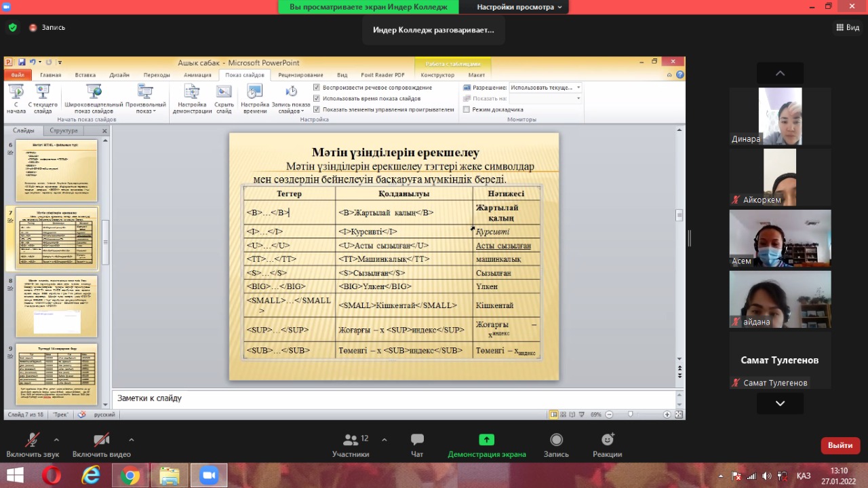Viewport: 868px width, 488px height.
Task: Toggle 'Воспроизвести речевое сопровождение' checkbox
Action: [317, 88]
